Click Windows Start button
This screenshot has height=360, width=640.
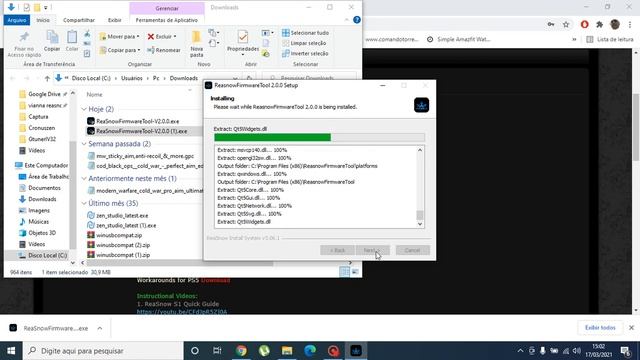(x=11, y=351)
